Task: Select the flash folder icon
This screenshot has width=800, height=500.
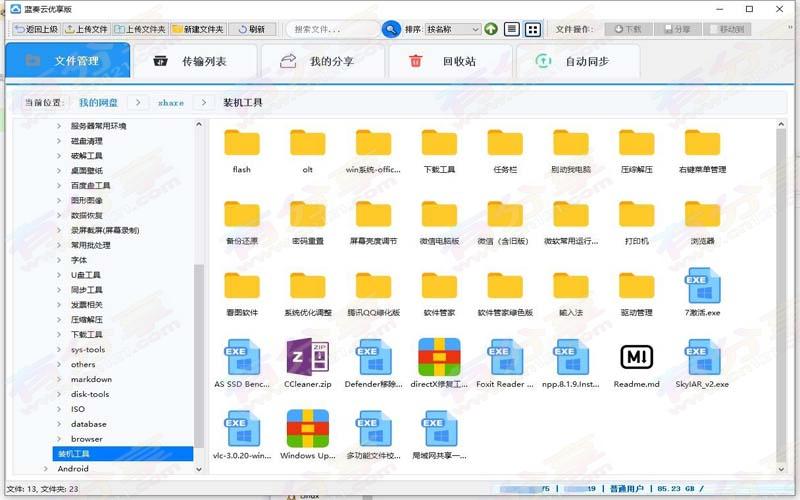Action: (x=242, y=143)
